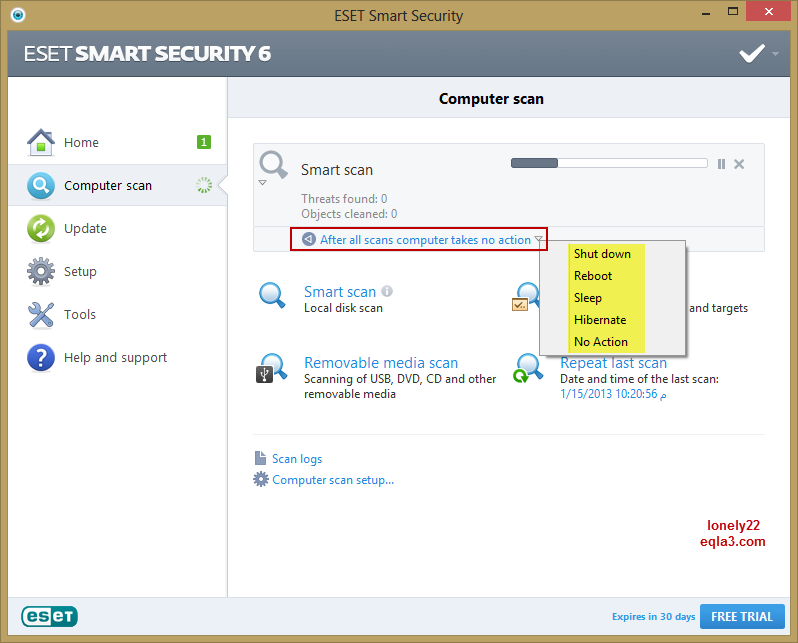Click the large magnifier icon beside Smart scan progress
Image resolution: width=798 pixels, height=643 pixels.
point(273,164)
